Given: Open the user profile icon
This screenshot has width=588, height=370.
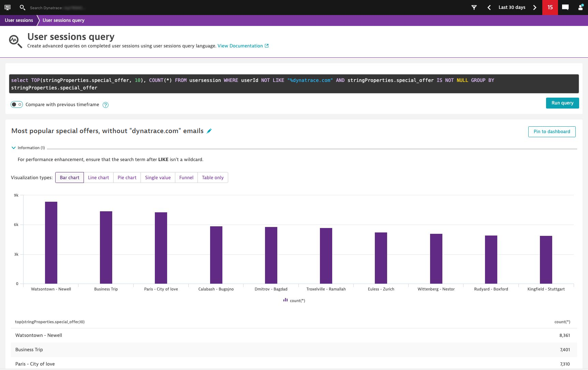Looking at the screenshot, I should click(x=580, y=7).
